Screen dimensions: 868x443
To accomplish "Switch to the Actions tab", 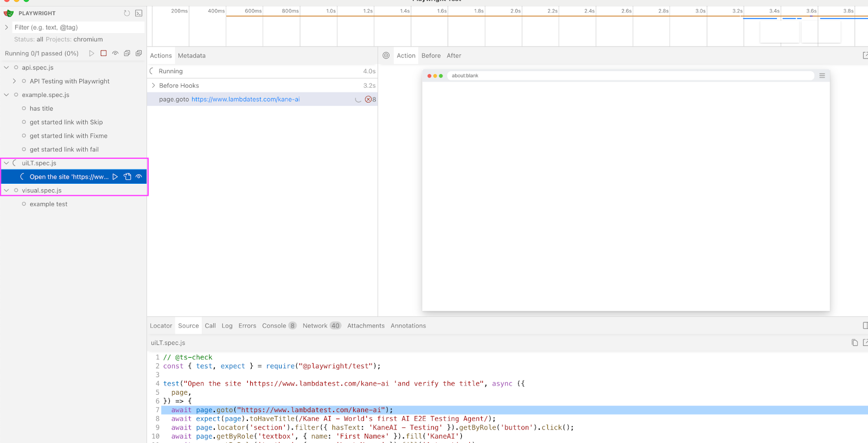I will [x=161, y=55].
